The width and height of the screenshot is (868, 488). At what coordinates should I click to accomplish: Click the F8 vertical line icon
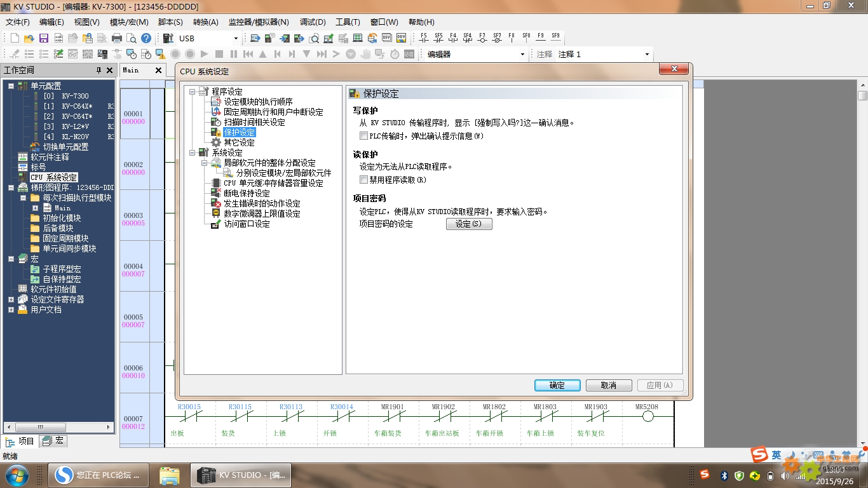pos(512,37)
